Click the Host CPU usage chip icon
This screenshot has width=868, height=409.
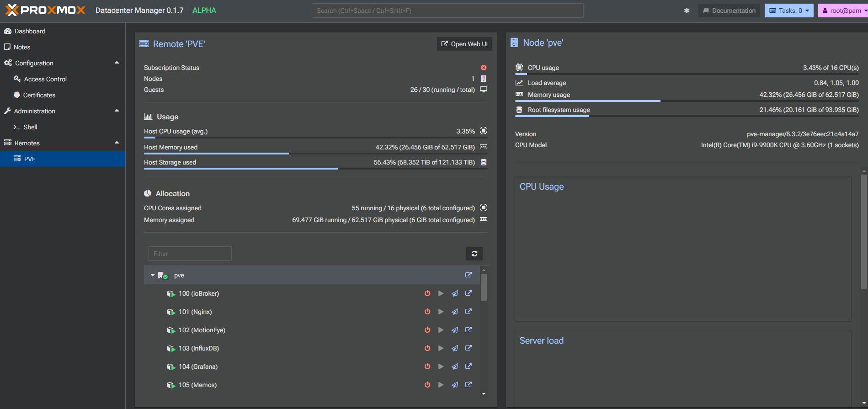click(x=484, y=131)
